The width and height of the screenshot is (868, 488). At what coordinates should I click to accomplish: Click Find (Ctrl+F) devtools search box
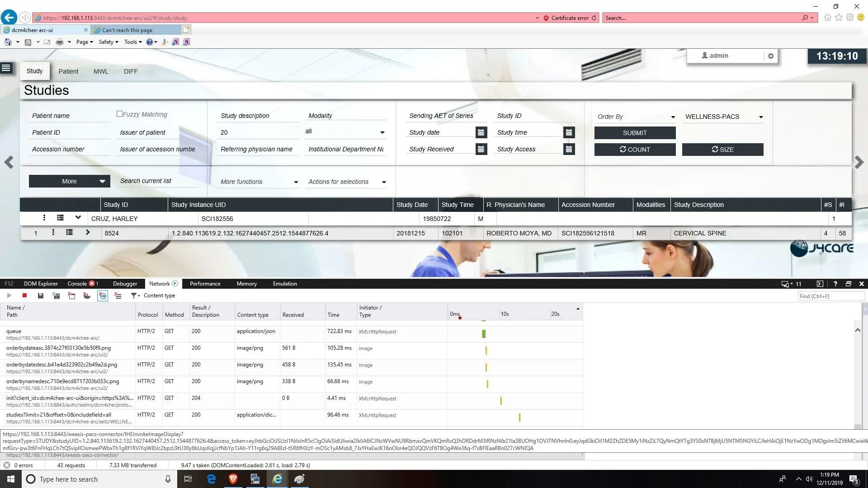(x=831, y=296)
